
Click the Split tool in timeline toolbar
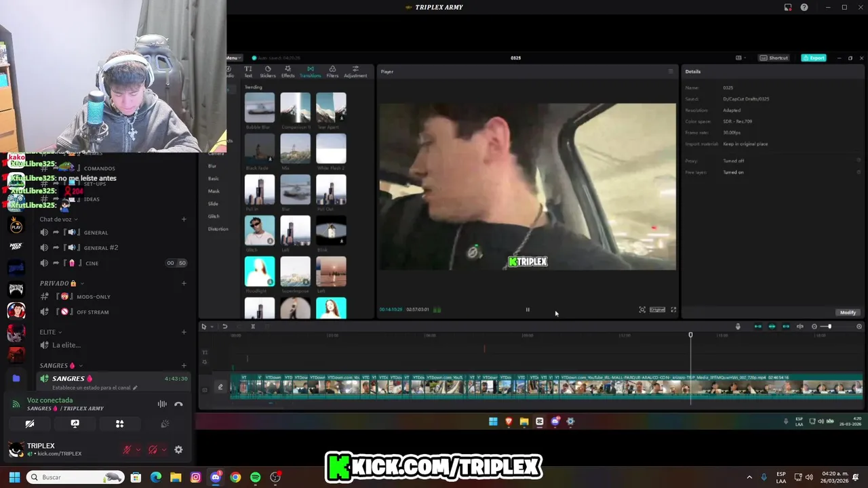pyautogui.click(x=253, y=327)
